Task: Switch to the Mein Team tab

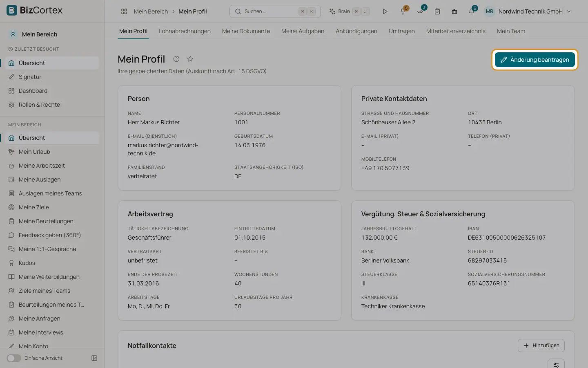Action: click(x=511, y=31)
